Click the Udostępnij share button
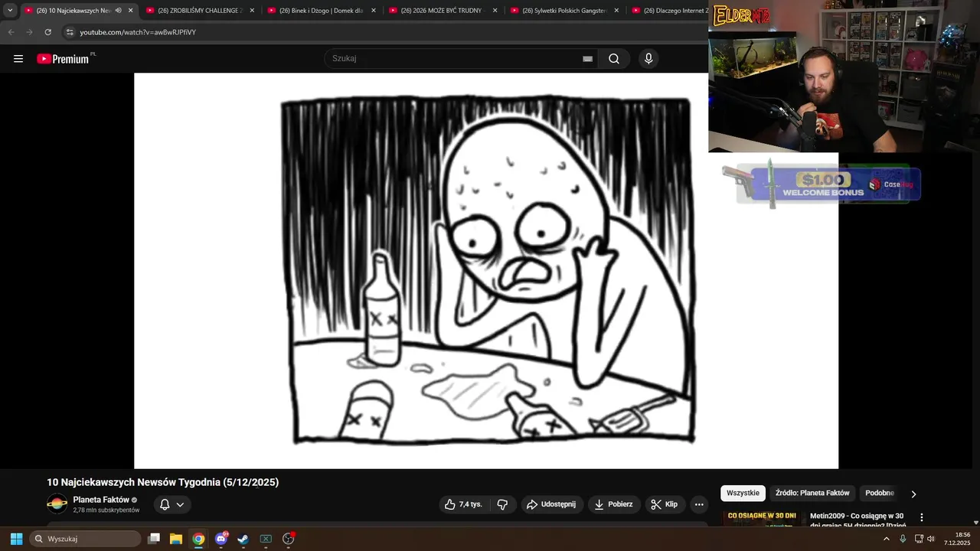The width and height of the screenshot is (980, 551). click(x=550, y=504)
